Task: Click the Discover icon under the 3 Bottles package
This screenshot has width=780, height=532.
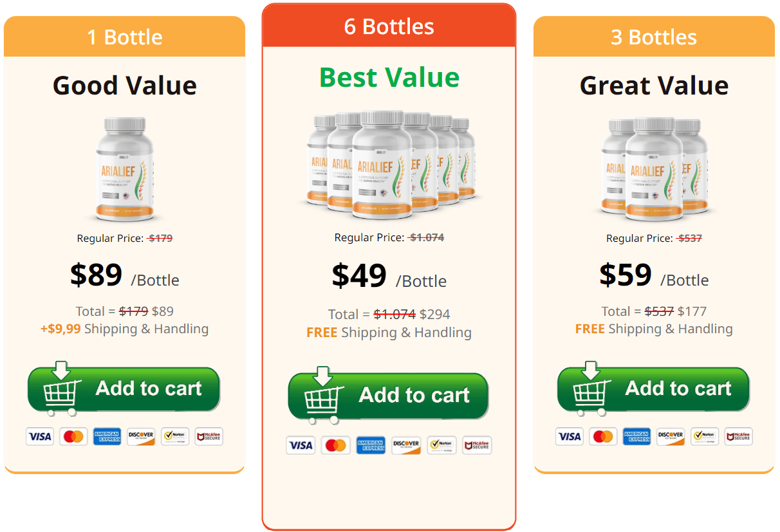Action: [x=671, y=436]
